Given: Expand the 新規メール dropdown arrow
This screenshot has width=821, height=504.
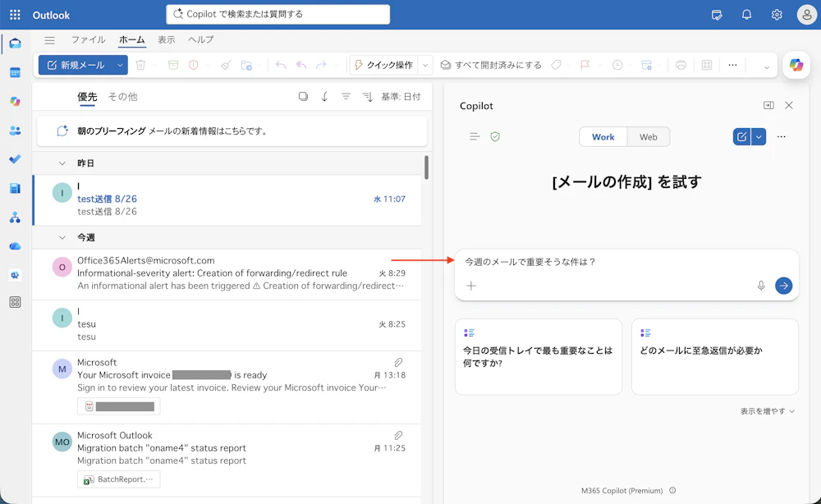Looking at the screenshot, I should (120, 65).
